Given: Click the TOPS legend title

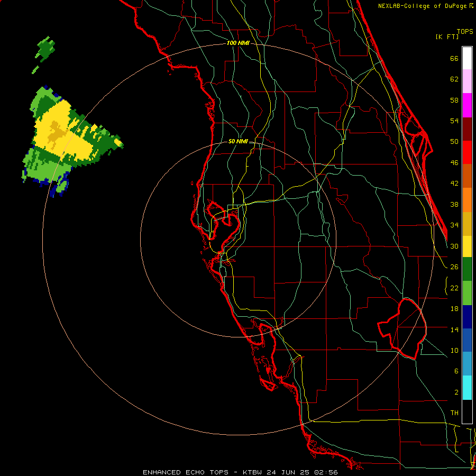Looking at the screenshot, I should tap(465, 31).
